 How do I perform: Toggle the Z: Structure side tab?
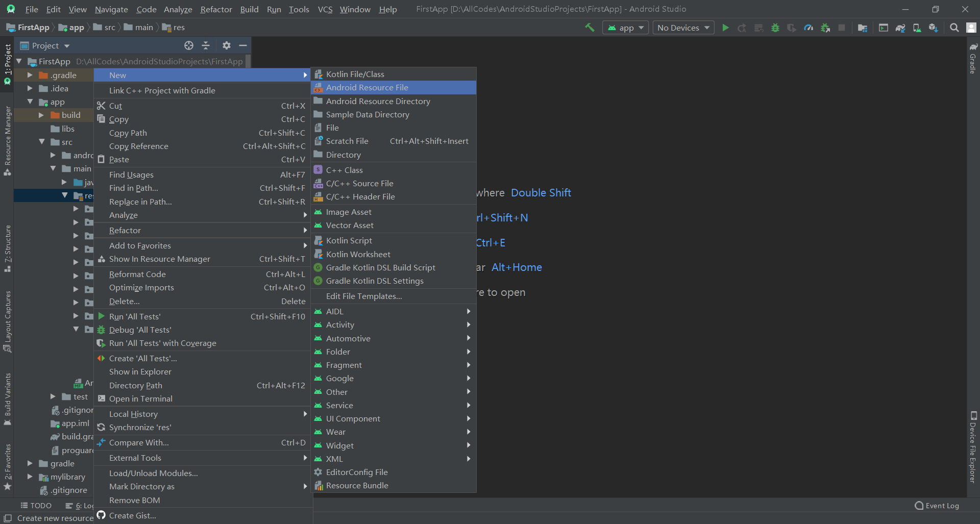(x=7, y=248)
